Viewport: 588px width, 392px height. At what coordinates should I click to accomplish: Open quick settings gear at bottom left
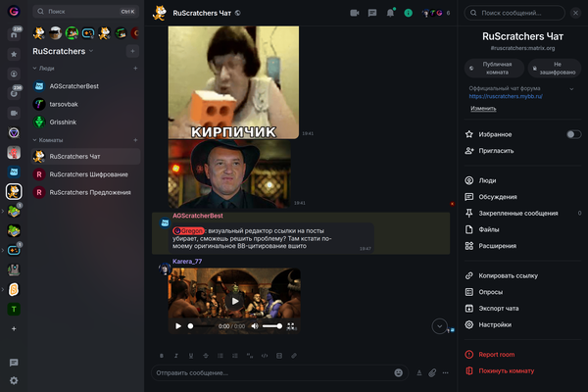pos(14,380)
